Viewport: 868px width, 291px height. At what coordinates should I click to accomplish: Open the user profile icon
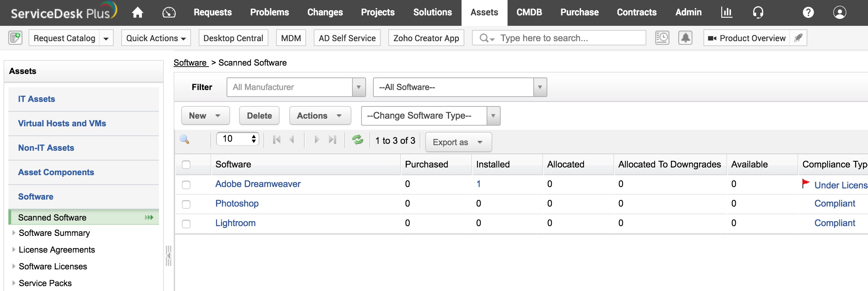coord(839,13)
